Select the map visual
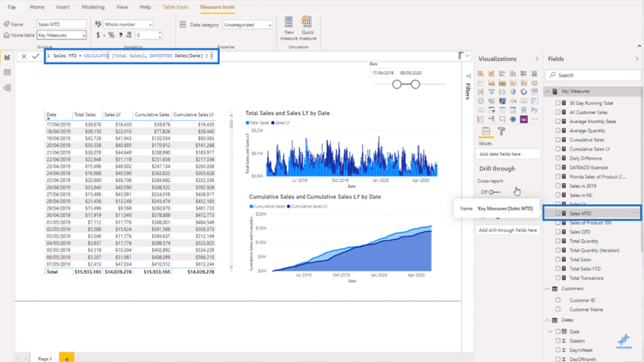This screenshot has width=644, height=362. pyautogui.click(x=480, y=101)
